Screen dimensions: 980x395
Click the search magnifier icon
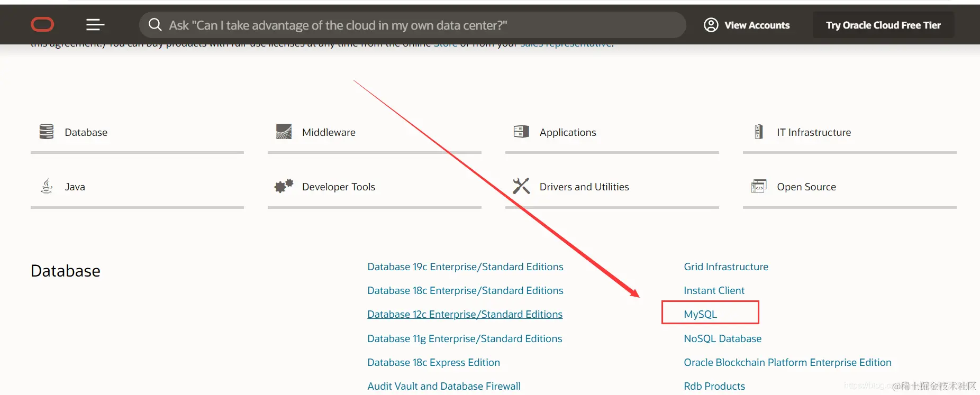tap(155, 25)
